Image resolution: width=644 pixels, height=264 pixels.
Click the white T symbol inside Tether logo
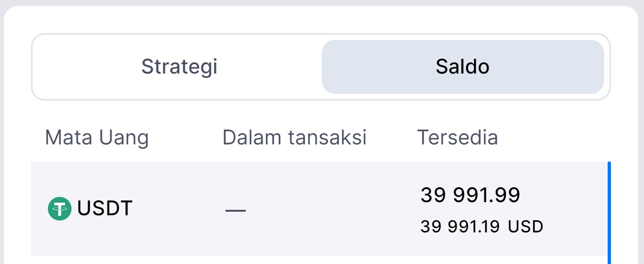[x=60, y=208]
